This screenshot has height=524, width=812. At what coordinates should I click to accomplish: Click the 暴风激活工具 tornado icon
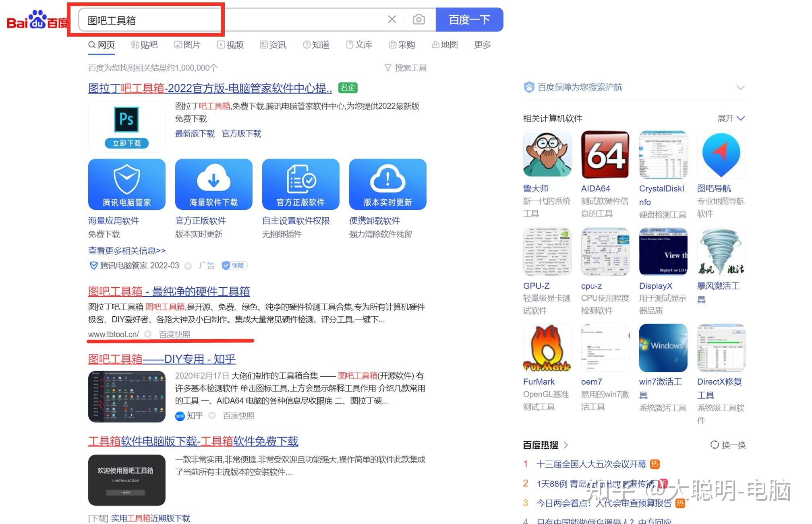coord(721,252)
